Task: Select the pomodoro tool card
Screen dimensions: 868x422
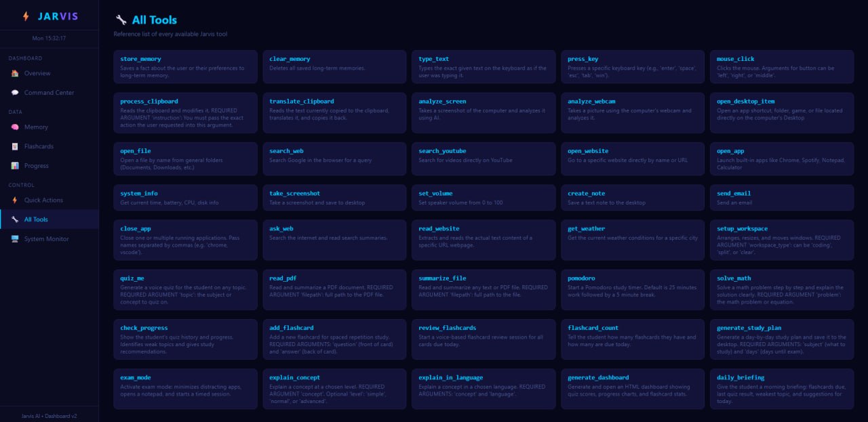Action: click(x=633, y=290)
